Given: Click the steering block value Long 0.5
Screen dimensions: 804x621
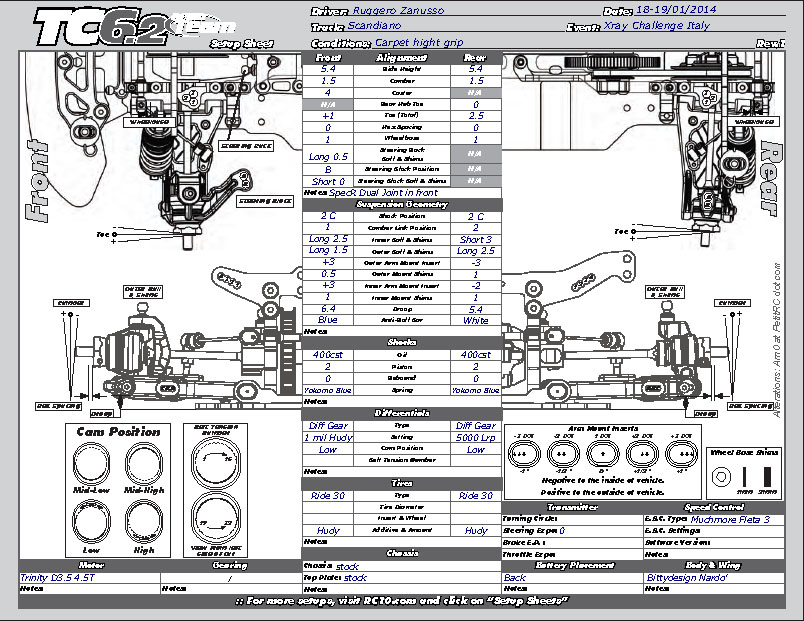Looking at the screenshot, I should tap(328, 157).
